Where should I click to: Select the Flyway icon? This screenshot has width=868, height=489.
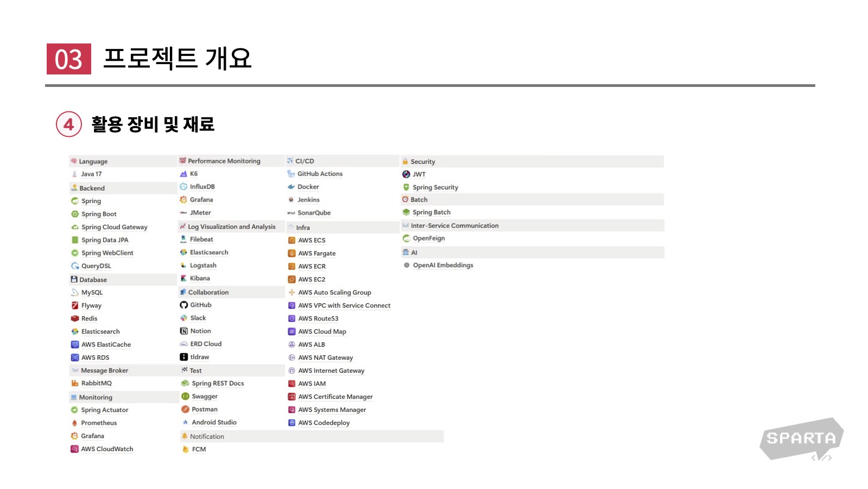pos(75,305)
